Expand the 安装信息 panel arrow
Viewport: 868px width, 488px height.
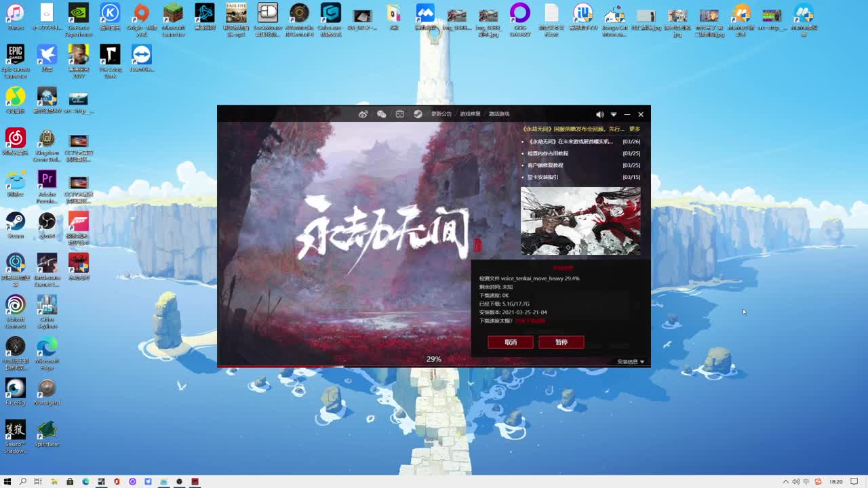click(x=642, y=362)
